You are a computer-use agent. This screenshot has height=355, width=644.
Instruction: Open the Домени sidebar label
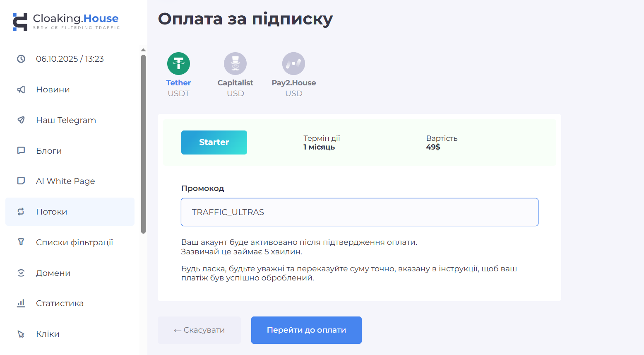coord(53,273)
